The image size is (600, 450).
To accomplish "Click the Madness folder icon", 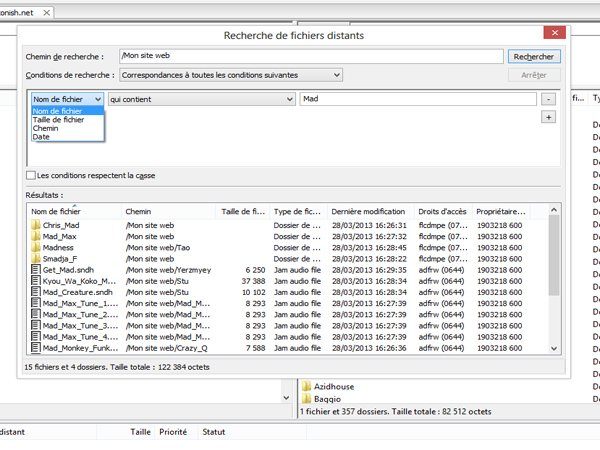I will tap(36, 247).
